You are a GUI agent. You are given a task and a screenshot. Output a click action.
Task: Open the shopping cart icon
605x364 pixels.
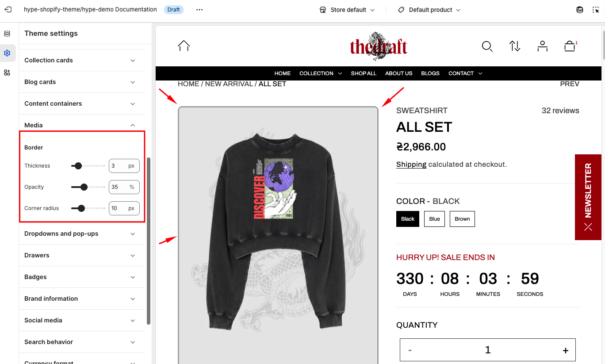tap(570, 46)
